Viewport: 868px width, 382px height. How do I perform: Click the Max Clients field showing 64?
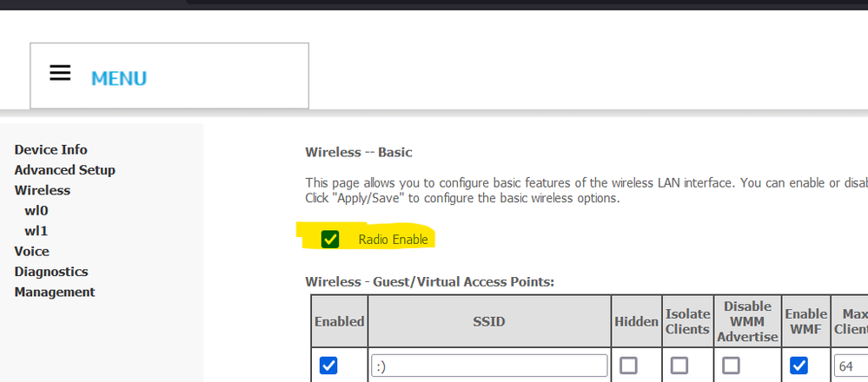point(850,366)
